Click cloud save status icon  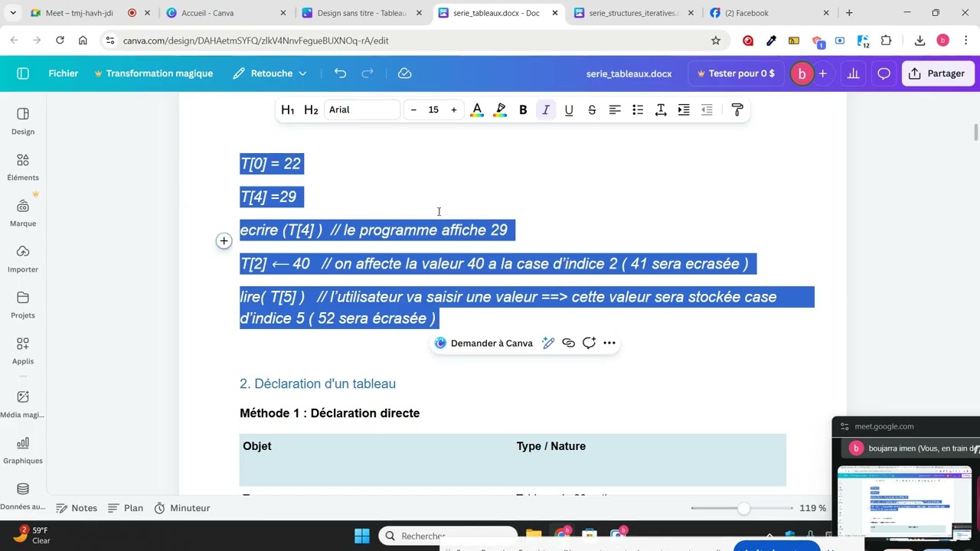405,73
